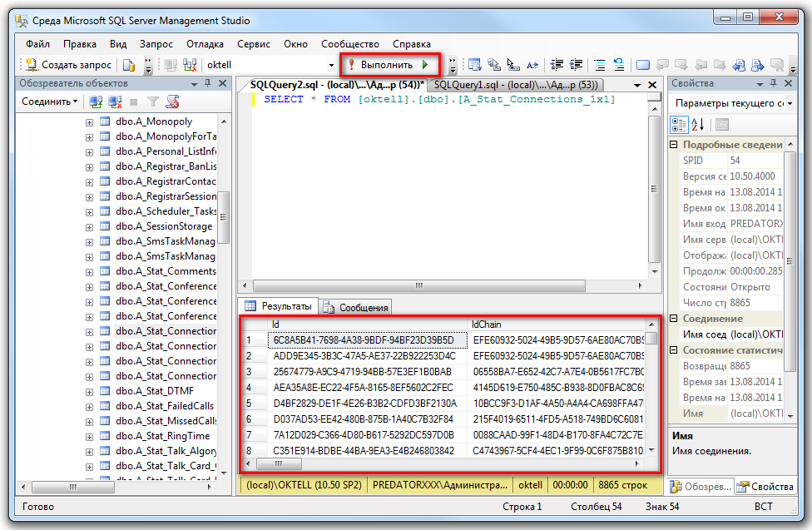Click the pin icon on Свойства panel

(x=773, y=83)
